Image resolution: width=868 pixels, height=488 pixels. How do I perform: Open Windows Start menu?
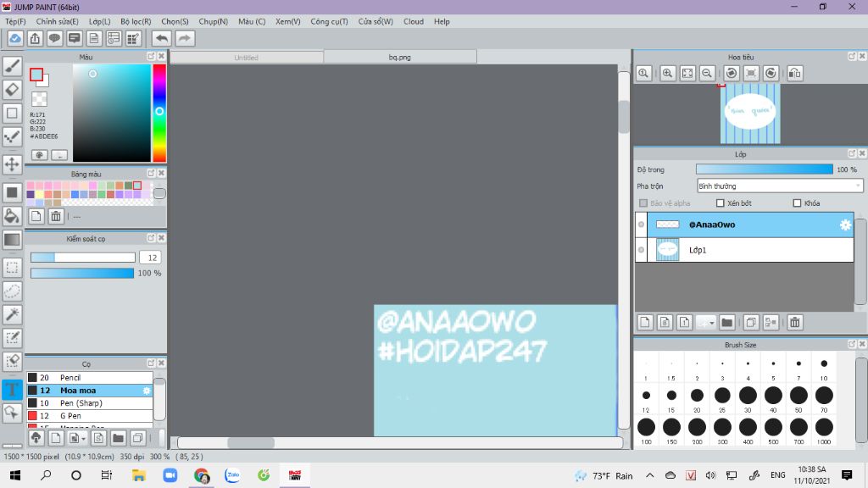[15, 475]
